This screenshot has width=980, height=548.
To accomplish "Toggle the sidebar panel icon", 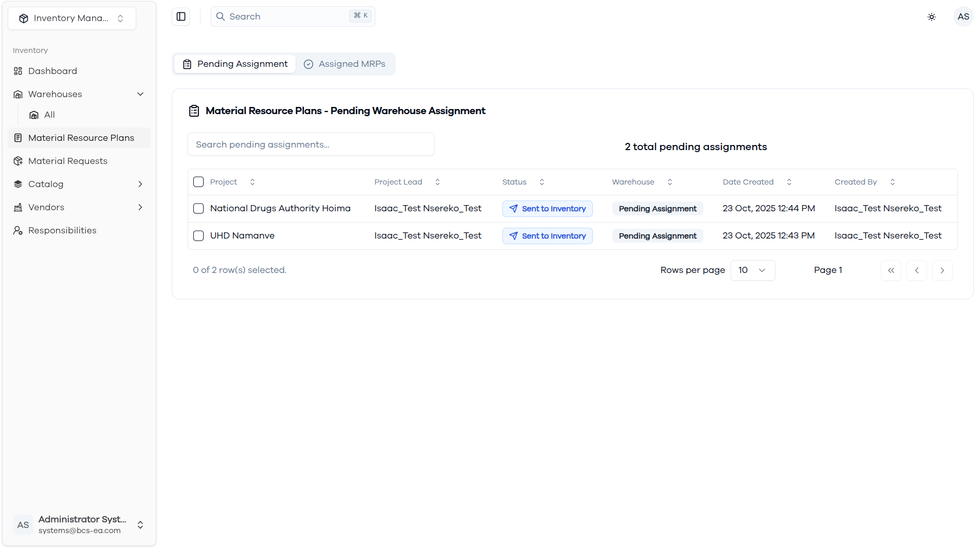I will click(181, 16).
